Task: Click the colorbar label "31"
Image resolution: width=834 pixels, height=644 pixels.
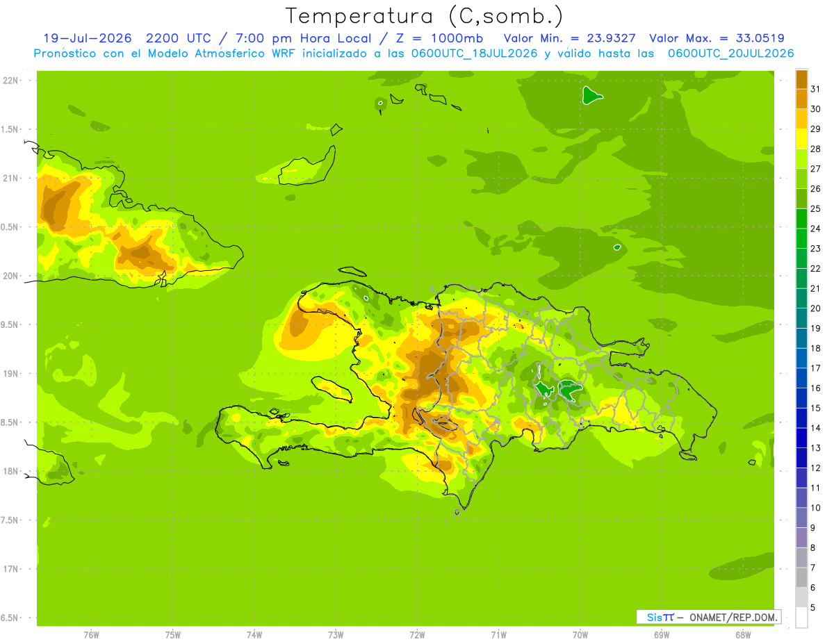Action: tap(815, 89)
